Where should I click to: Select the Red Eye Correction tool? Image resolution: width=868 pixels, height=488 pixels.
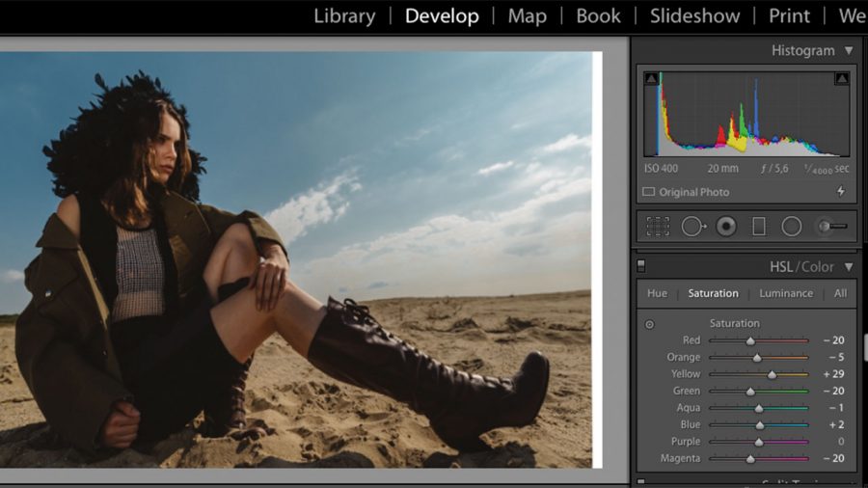(726, 227)
